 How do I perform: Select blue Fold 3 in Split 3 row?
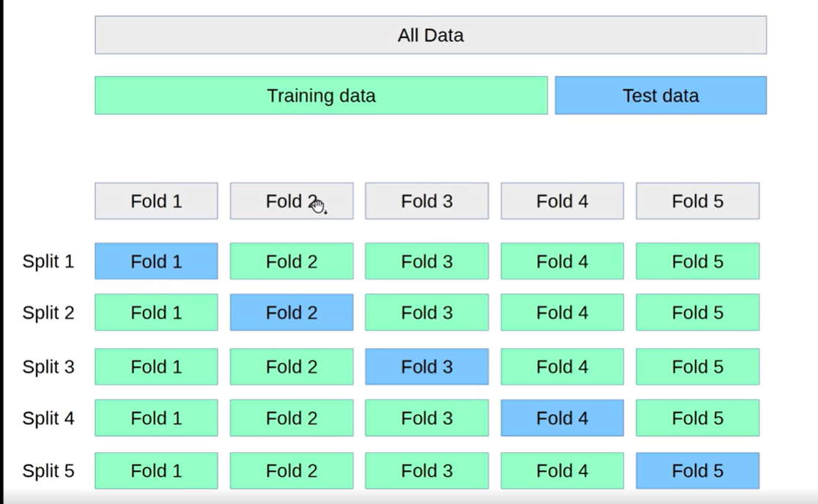[427, 367]
